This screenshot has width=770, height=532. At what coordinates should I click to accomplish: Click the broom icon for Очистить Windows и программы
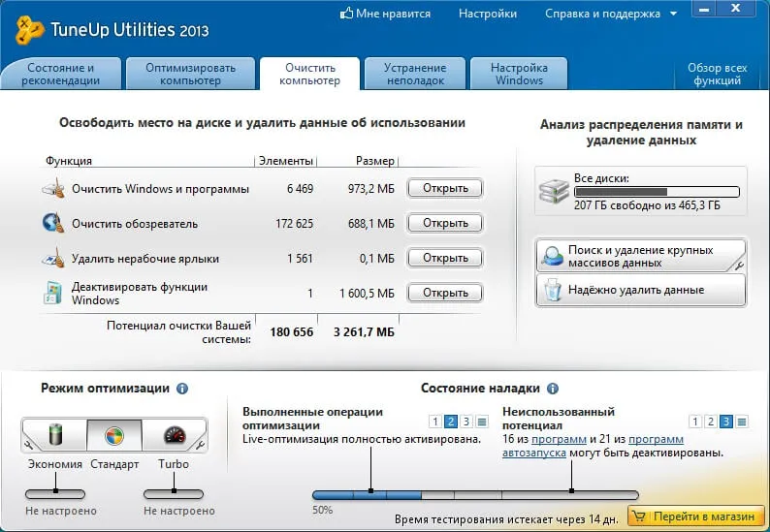[x=53, y=188]
